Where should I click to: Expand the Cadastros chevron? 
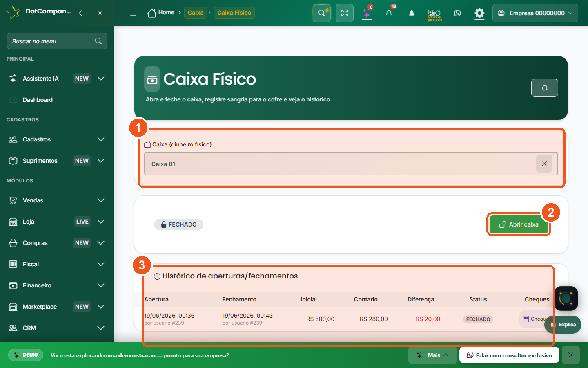point(101,139)
